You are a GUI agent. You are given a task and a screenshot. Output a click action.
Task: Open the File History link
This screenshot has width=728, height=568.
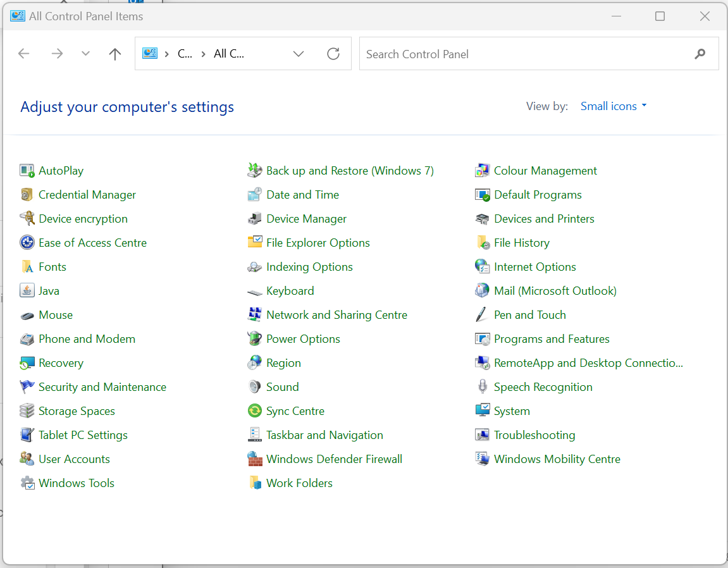coord(522,243)
